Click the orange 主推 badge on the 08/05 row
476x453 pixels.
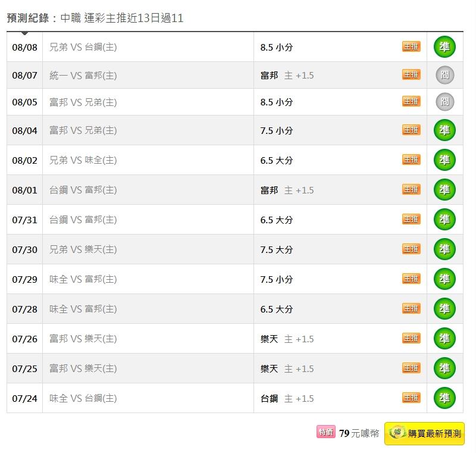click(x=411, y=101)
